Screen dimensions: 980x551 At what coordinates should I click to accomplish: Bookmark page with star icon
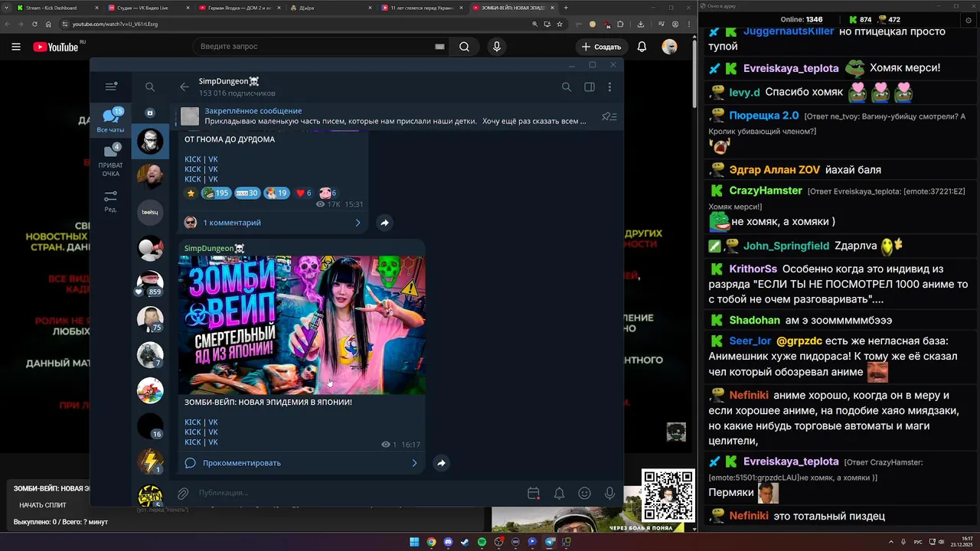pyautogui.click(x=560, y=24)
